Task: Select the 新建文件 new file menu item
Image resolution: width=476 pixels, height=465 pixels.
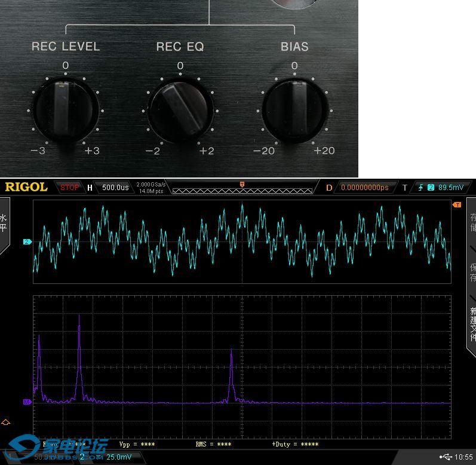Action: [472, 324]
